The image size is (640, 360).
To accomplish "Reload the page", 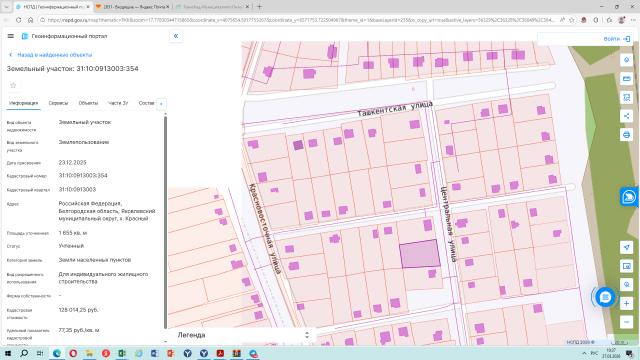I will pos(19,20).
